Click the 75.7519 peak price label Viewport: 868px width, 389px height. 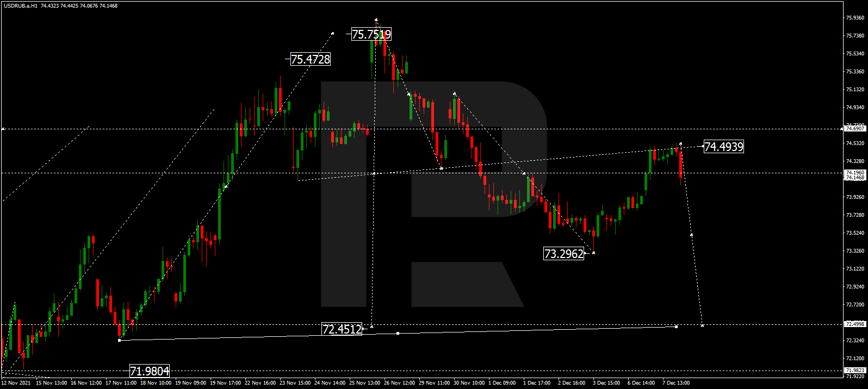tap(371, 34)
